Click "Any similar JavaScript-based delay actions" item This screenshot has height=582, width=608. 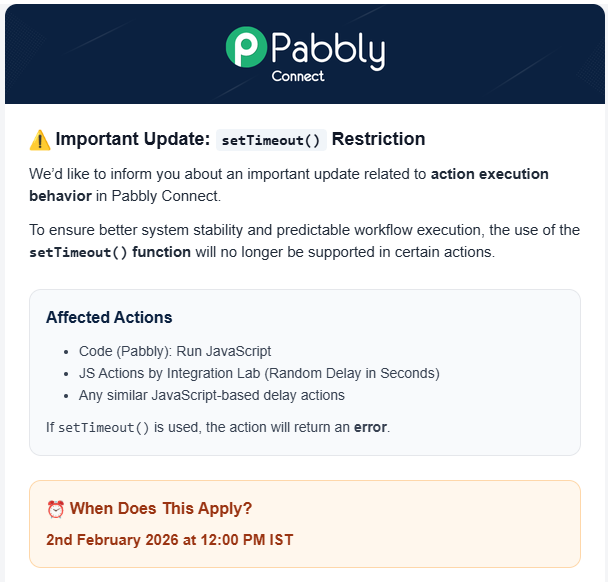tap(211, 394)
